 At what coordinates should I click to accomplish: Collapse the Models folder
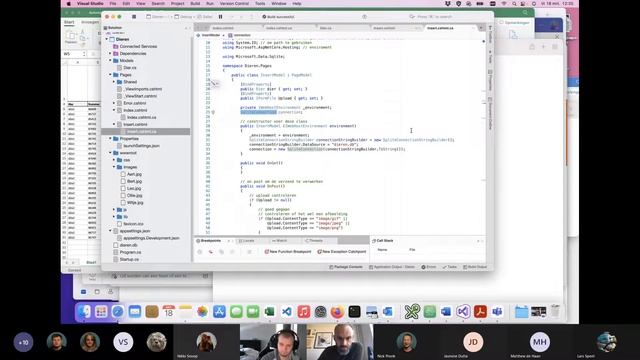click(110, 60)
